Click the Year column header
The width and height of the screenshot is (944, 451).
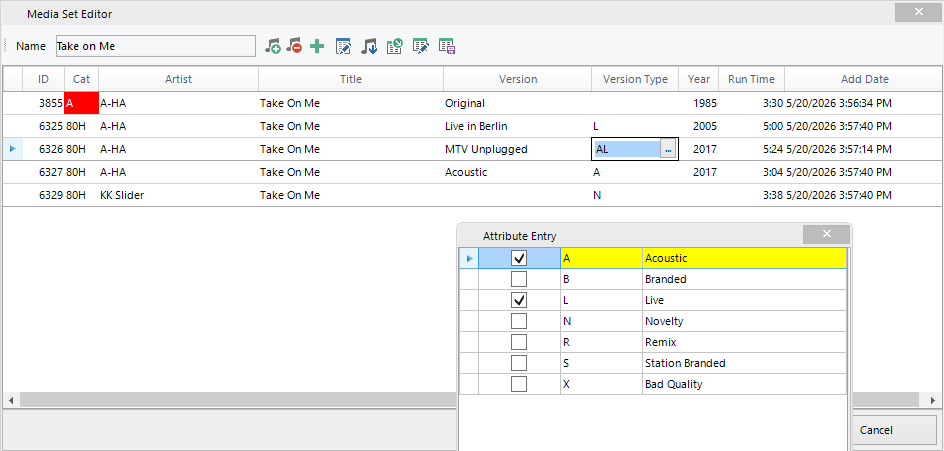click(x=699, y=79)
